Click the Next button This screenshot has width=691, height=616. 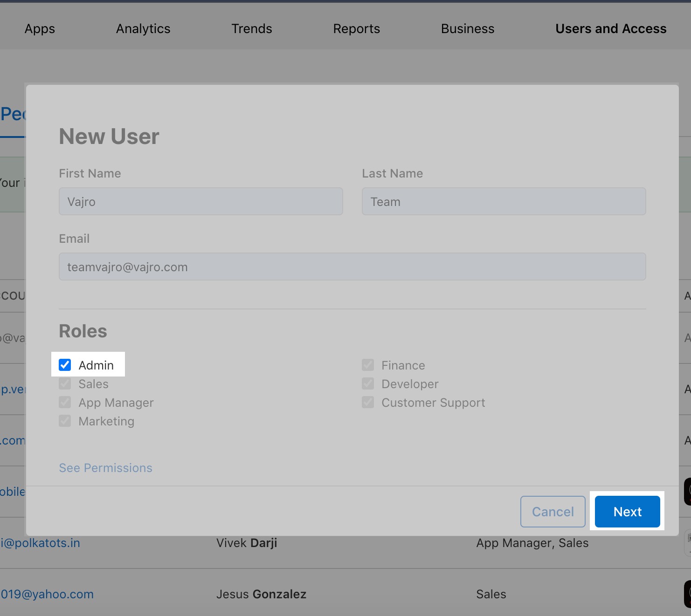pos(627,512)
